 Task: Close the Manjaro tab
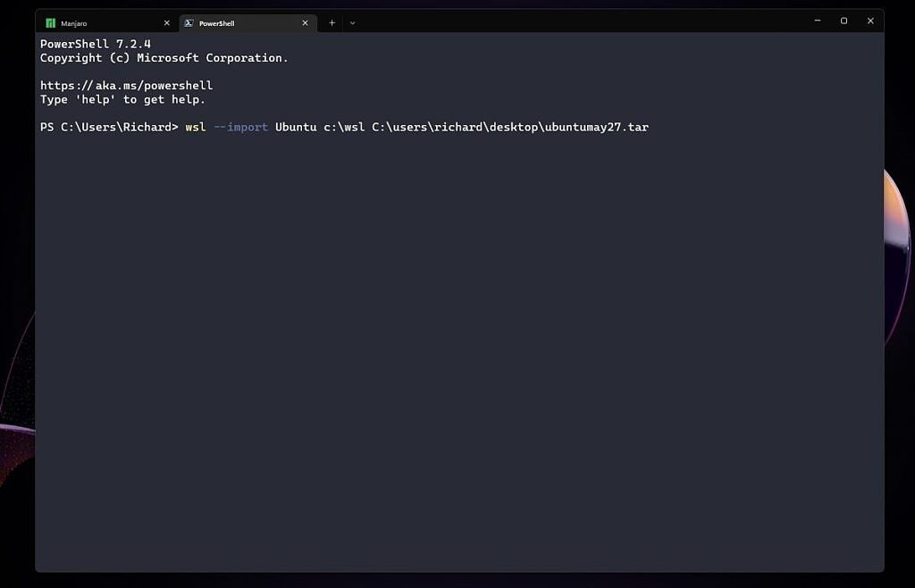click(166, 22)
